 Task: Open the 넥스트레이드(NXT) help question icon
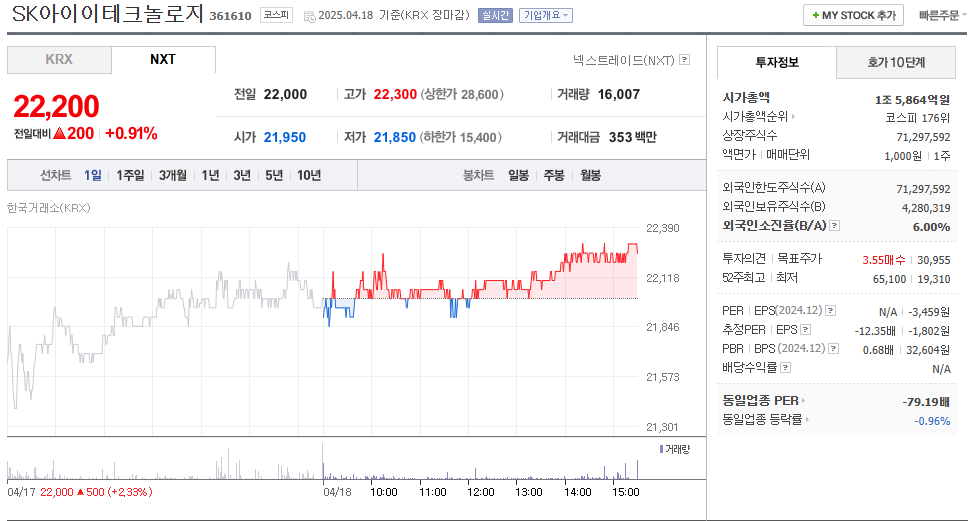coord(684,60)
